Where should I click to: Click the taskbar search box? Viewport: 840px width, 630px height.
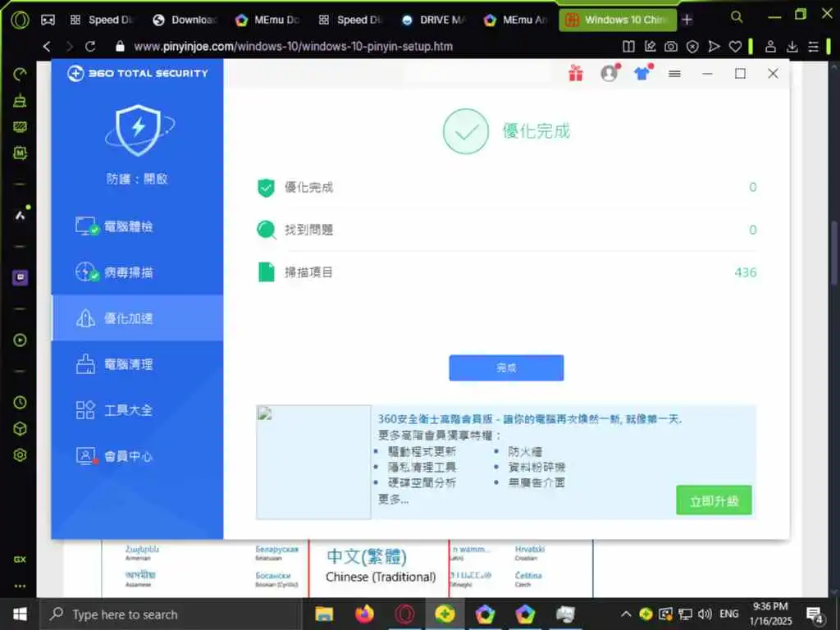click(171, 614)
